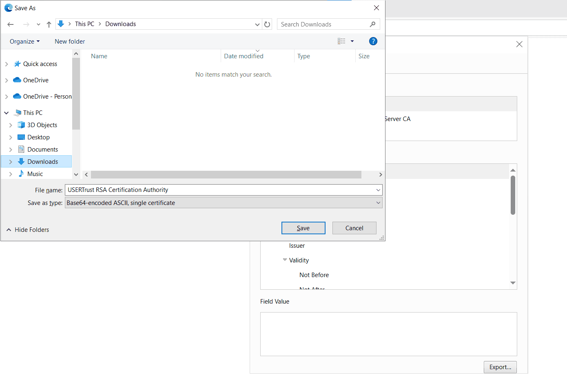The image size is (567, 392).
Task: Click the back navigation arrow
Action: coord(11,24)
